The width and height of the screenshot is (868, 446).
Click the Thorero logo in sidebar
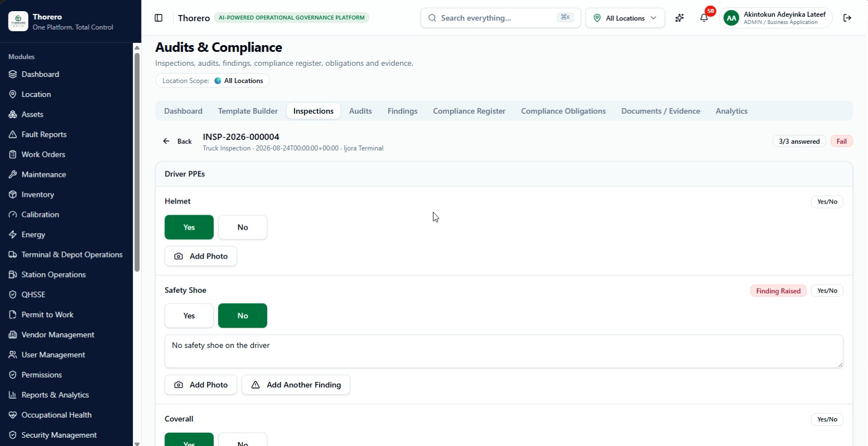[18, 21]
